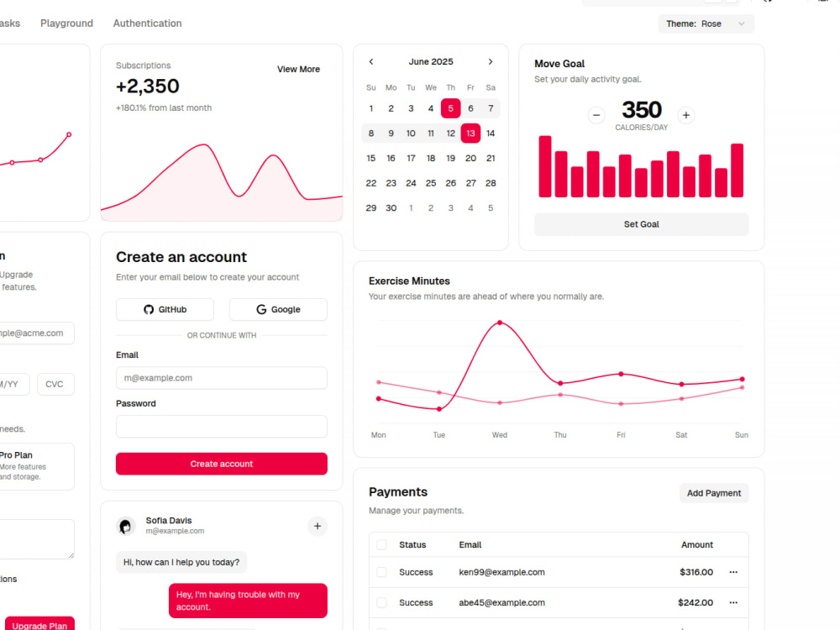Click the Add Payment button

[x=714, y=493]
